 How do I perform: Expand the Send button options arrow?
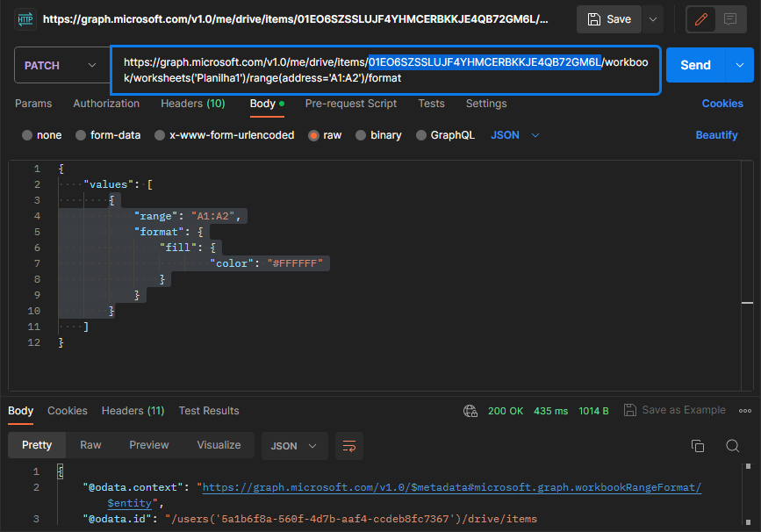coord(740,65)
